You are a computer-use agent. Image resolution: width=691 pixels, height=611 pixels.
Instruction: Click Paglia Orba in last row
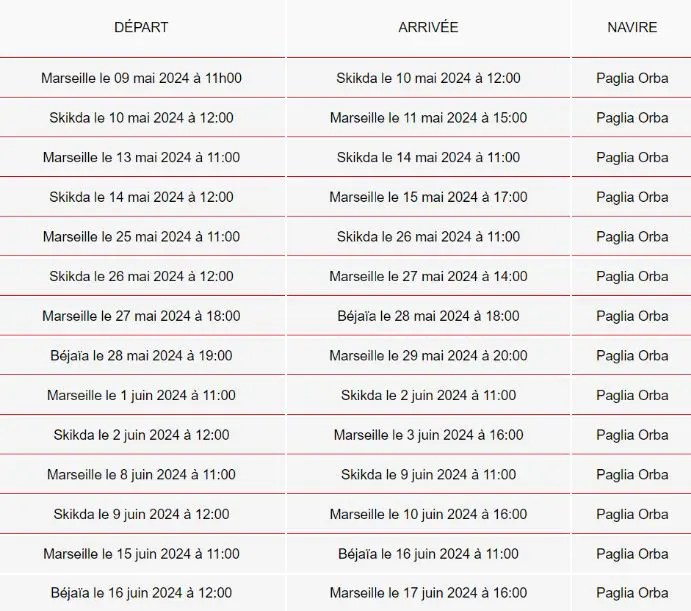tap(632, 593)
